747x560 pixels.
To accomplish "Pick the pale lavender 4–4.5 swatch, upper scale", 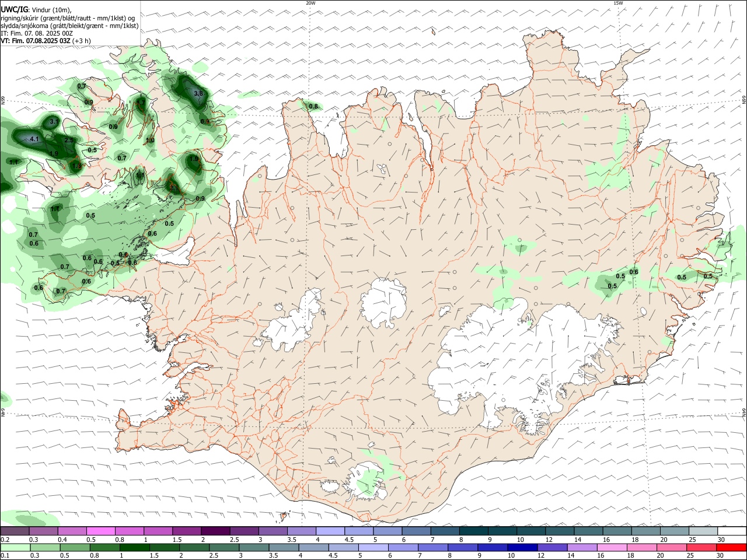I will pyautogui.click(x=329, y=531).
